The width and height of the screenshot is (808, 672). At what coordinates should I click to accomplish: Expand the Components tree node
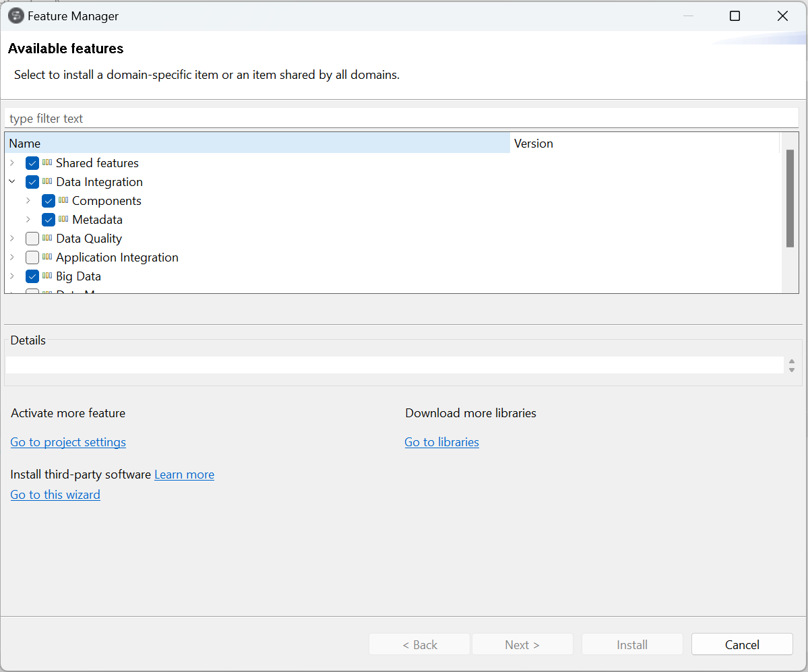click(x=28, y=200)
